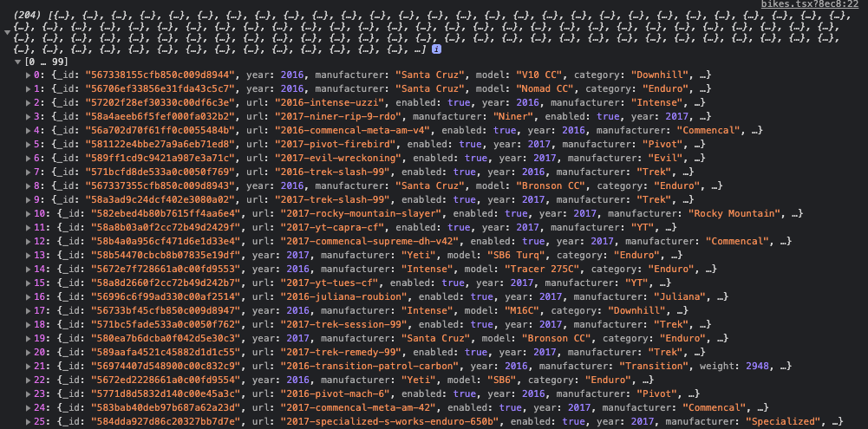Expand row 6 with 2017-evil-wreckoning
Viewport: 868px width, 429px height.
click(29, 158)
